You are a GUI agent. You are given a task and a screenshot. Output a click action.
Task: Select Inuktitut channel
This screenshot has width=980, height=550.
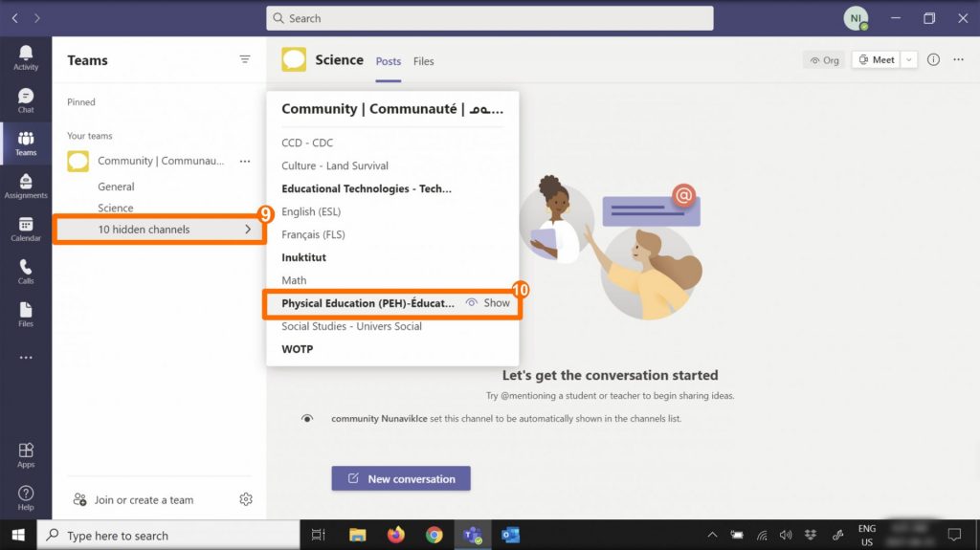(303, 257)
